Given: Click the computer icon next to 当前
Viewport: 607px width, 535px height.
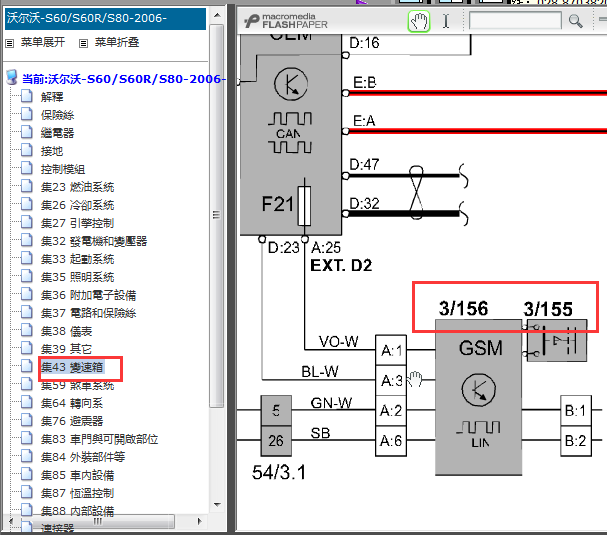Looking at the screenshot, I should point(12,77).
